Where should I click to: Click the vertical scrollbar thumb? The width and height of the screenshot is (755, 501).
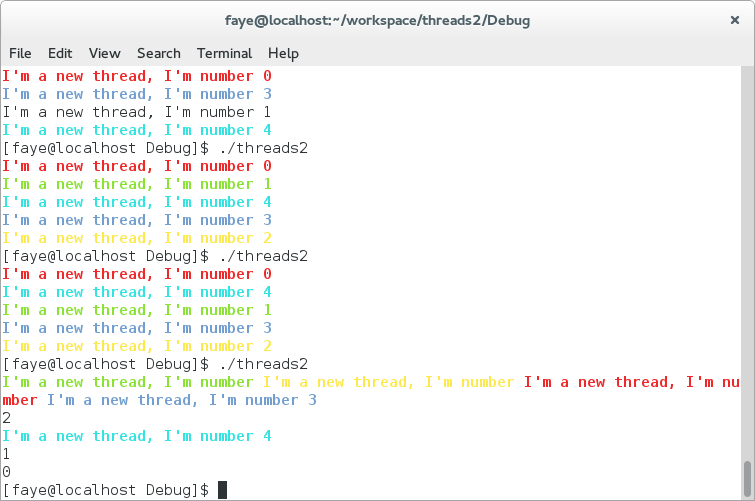click(x=747, y=478)
